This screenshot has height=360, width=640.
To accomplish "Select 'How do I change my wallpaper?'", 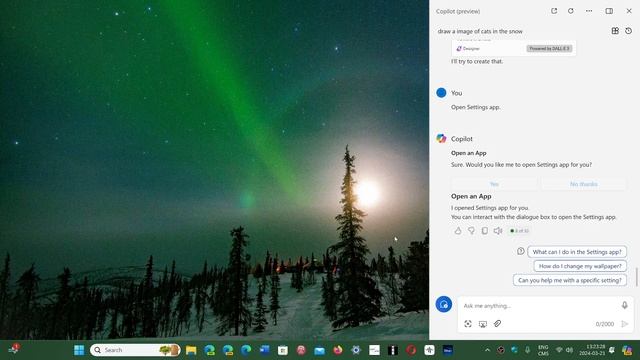I will (x=580, y=266).
